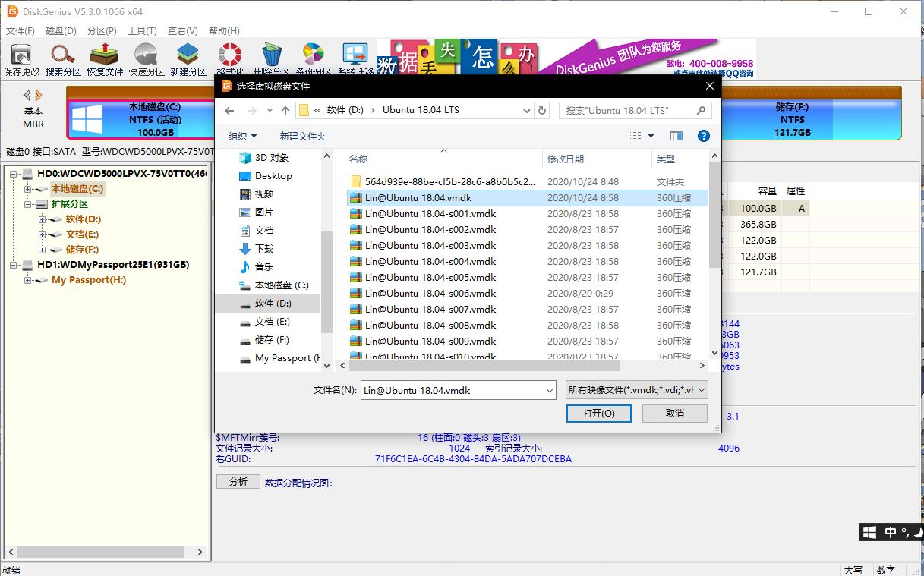Image resolution: width=924 pixels, height=576 pixels.
Task: Click the search Ubuntu 18.04 LTS field
Action: [635, 111]
